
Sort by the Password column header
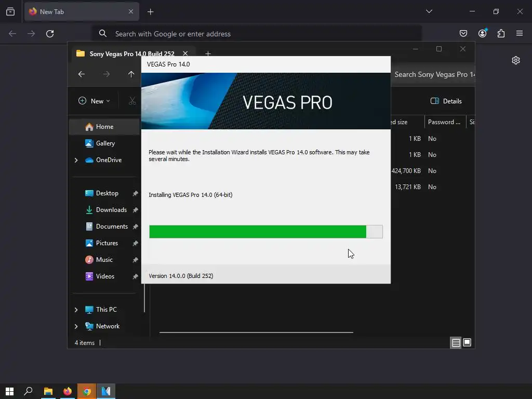444,122
